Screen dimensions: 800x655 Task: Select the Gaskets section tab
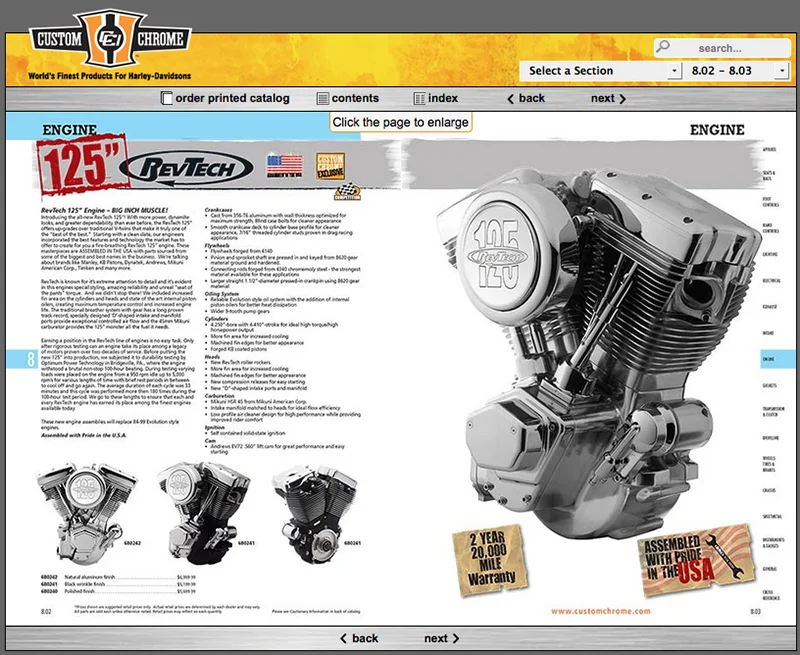pos(769,386)
